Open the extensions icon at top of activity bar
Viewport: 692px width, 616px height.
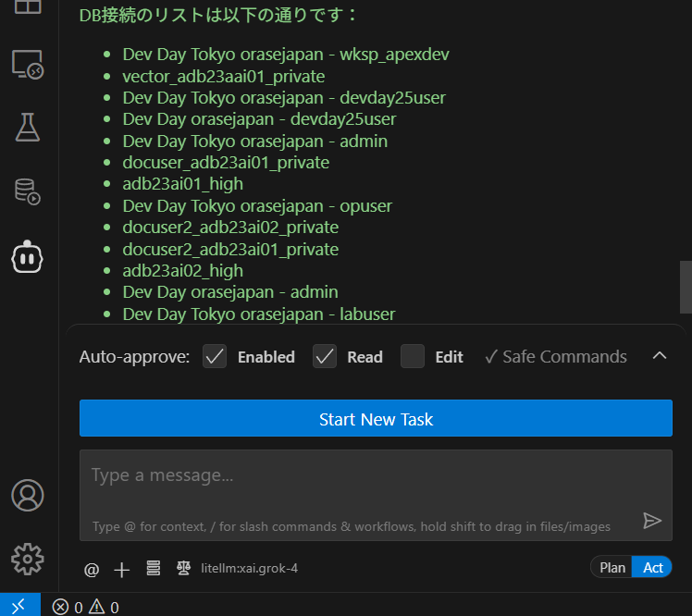click(x=28, y=6)
